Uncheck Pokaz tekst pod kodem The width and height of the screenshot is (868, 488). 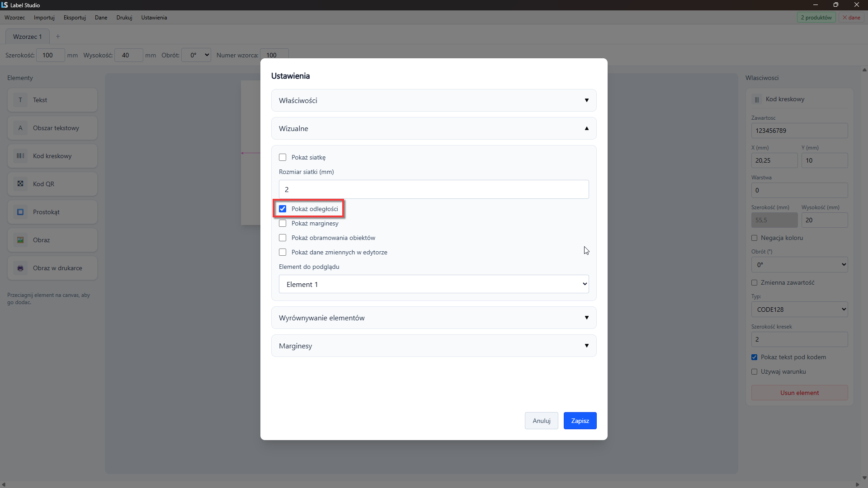pos(754,357)
